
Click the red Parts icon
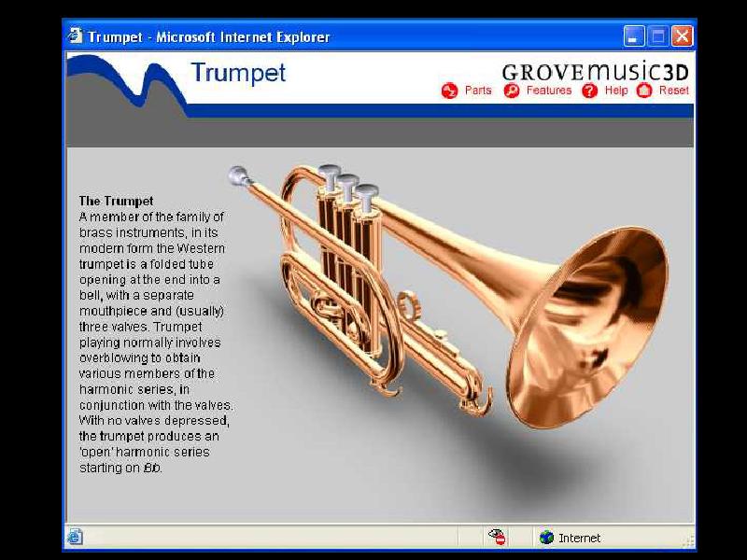(449, 91)
